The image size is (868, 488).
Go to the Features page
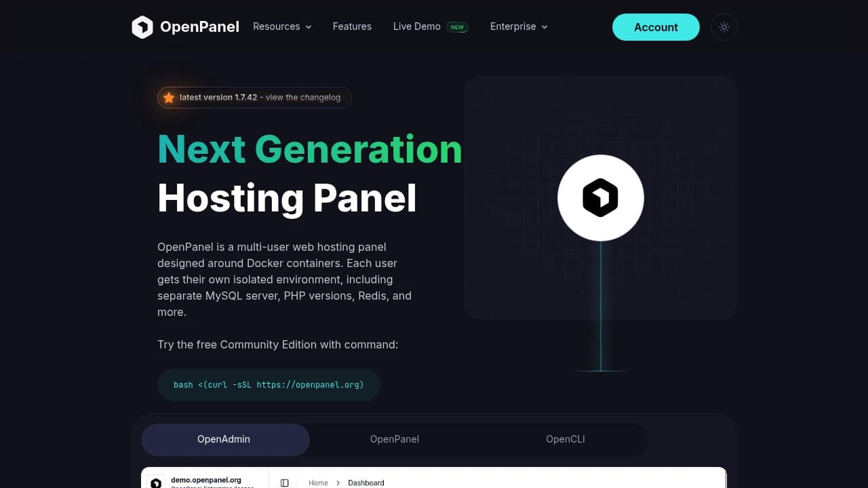(x=352, y=26)
